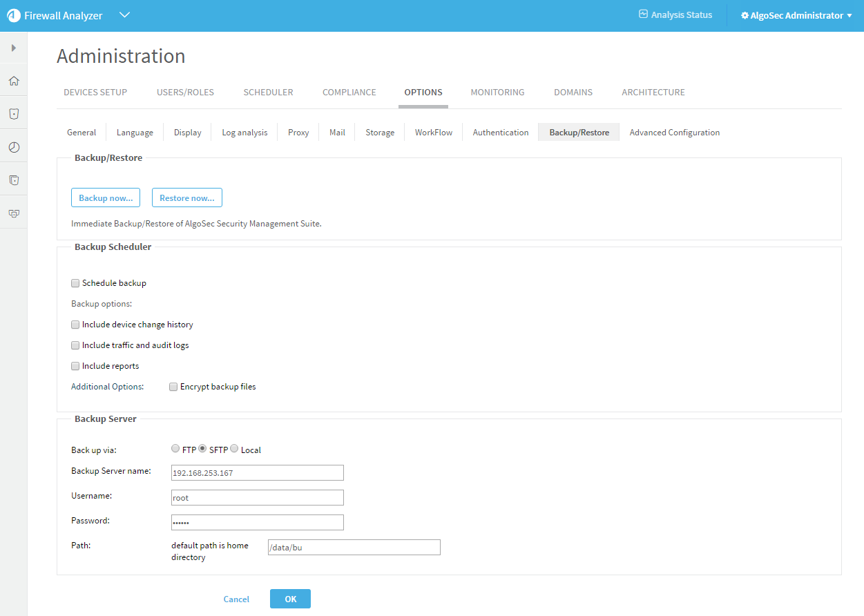
Task: Open the single shield icon in sidebar
Action: pyautogui.click(x=14, y=114)
